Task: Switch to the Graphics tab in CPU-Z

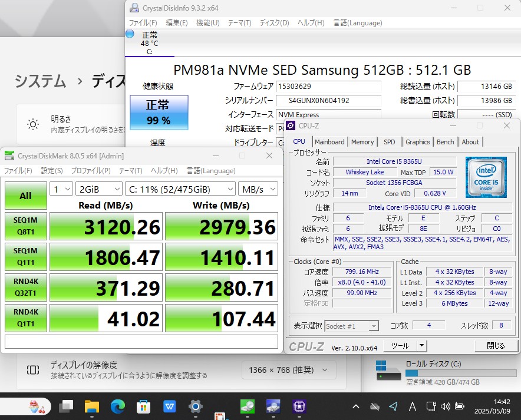Action: tap(418, 142)
